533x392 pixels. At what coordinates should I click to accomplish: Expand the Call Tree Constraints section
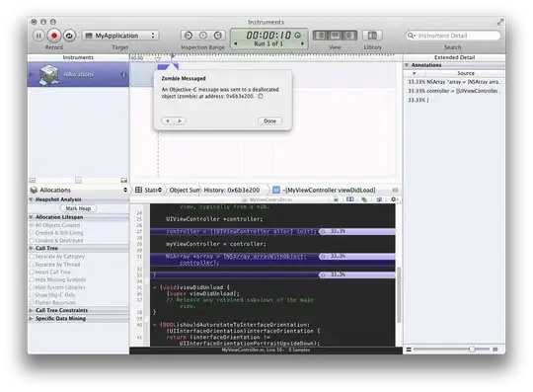31,310
